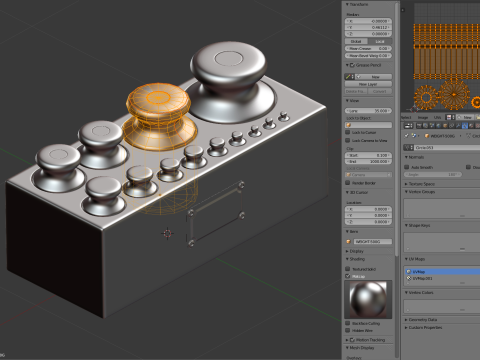Edit the Median Y value field
Image resolution: width=480 pixels, height=360 pixels.
tap(368, 27)
